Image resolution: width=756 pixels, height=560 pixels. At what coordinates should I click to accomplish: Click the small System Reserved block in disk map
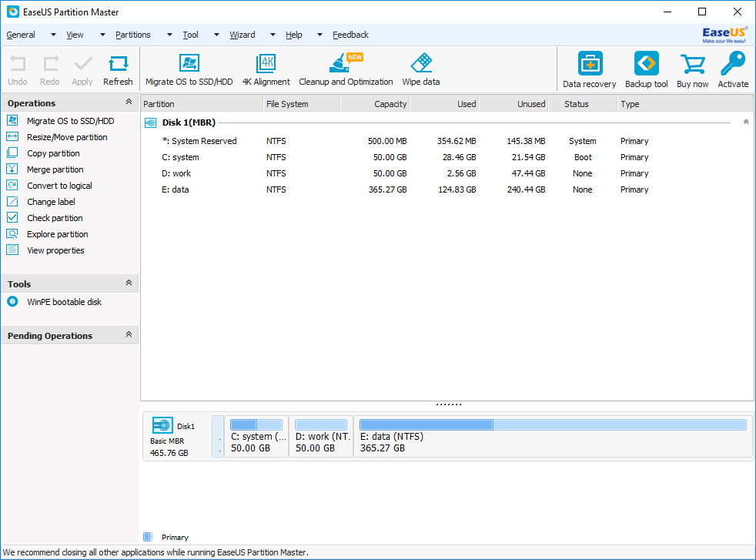coord(218,437)
